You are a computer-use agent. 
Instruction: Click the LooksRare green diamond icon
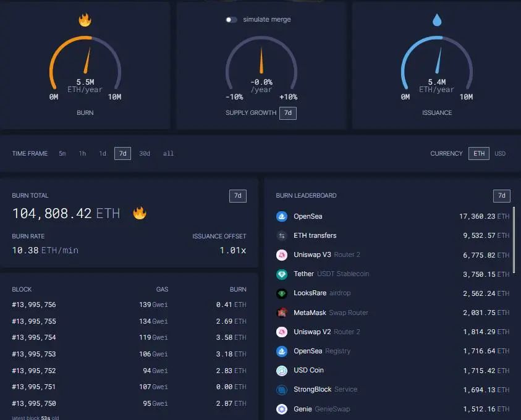click(x=282, y=293)
